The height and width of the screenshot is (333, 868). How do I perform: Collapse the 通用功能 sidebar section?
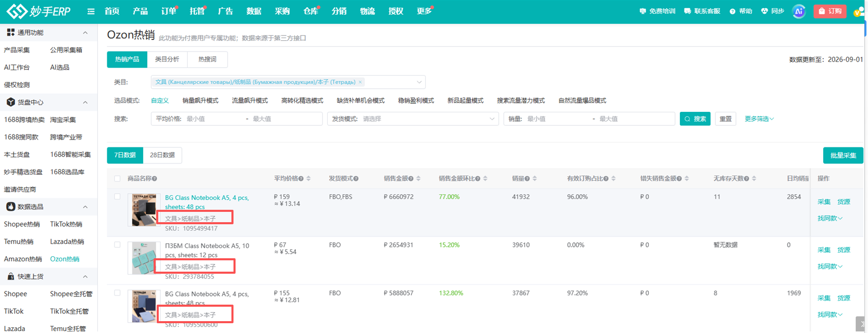pyautogui.click(x=85, y=32)
